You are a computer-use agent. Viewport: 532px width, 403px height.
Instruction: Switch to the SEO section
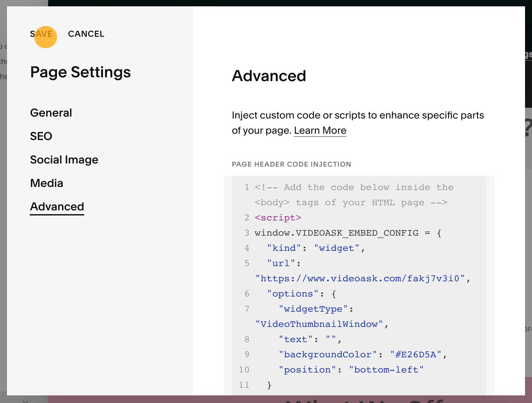[41, 136]
